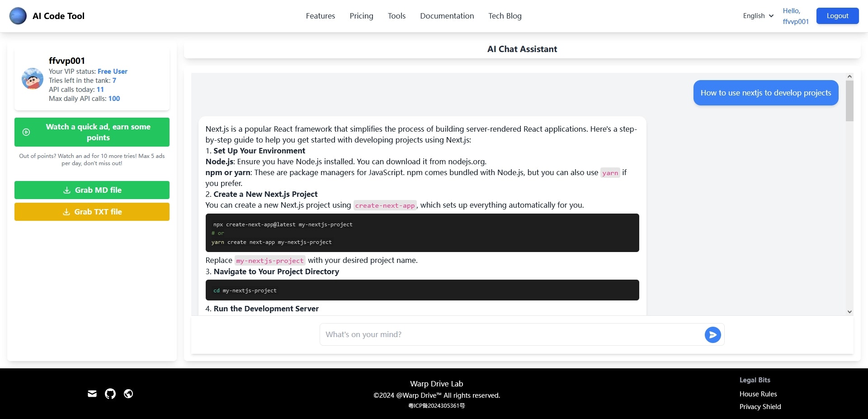Click the 'Set Up Your Environment' heading

coord(259,151)
